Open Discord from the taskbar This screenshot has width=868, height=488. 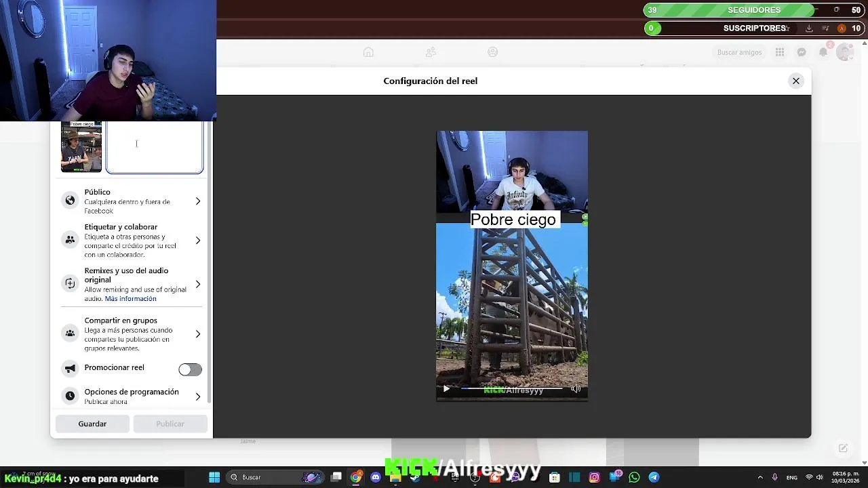coord(376,477)
